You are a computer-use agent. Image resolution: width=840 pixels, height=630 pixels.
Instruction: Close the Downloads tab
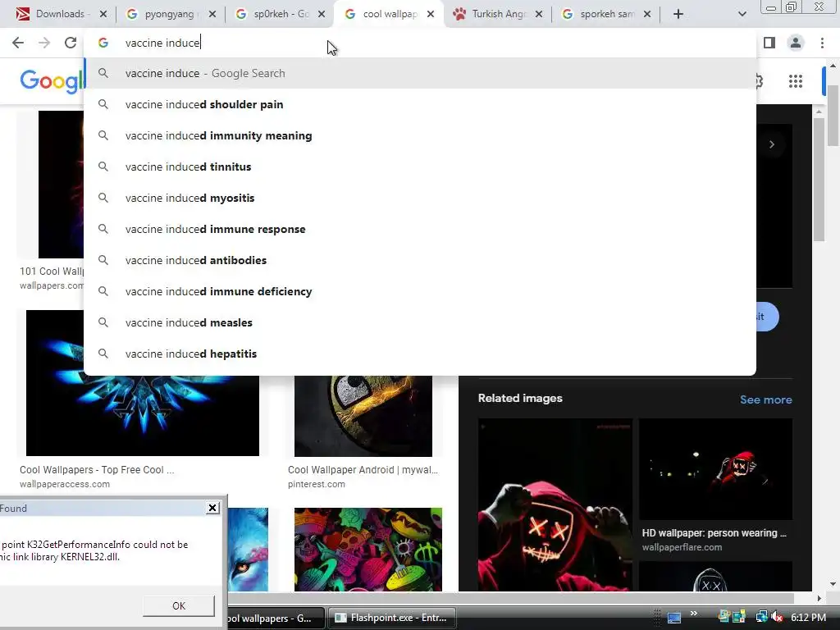coord(103,14)
